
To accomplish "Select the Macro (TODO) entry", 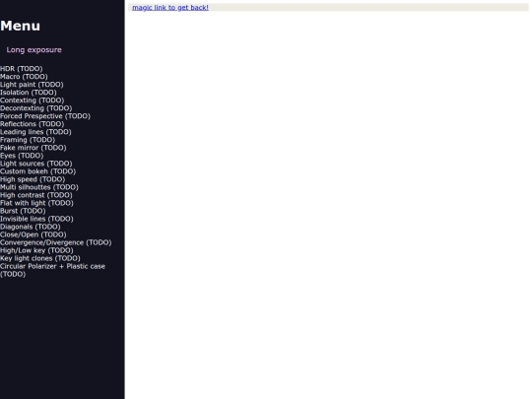I will point(24,77).
